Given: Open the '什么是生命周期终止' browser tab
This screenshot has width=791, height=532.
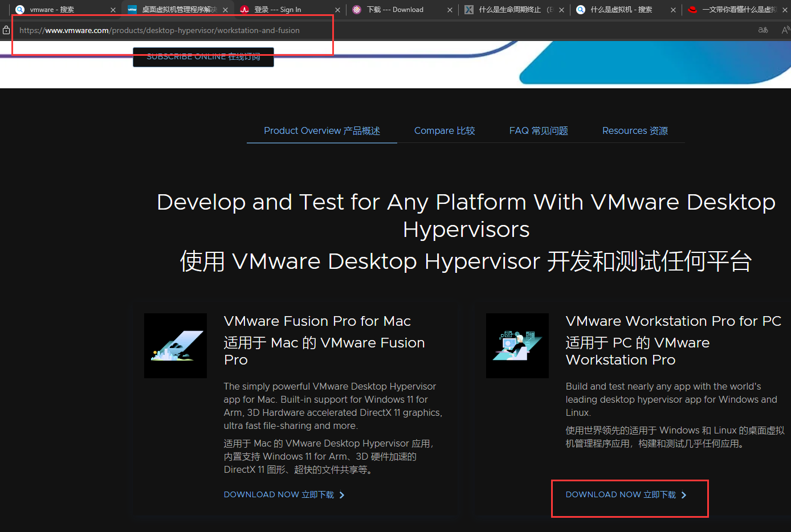Looking at the screenshot, I should click(513, 10).
